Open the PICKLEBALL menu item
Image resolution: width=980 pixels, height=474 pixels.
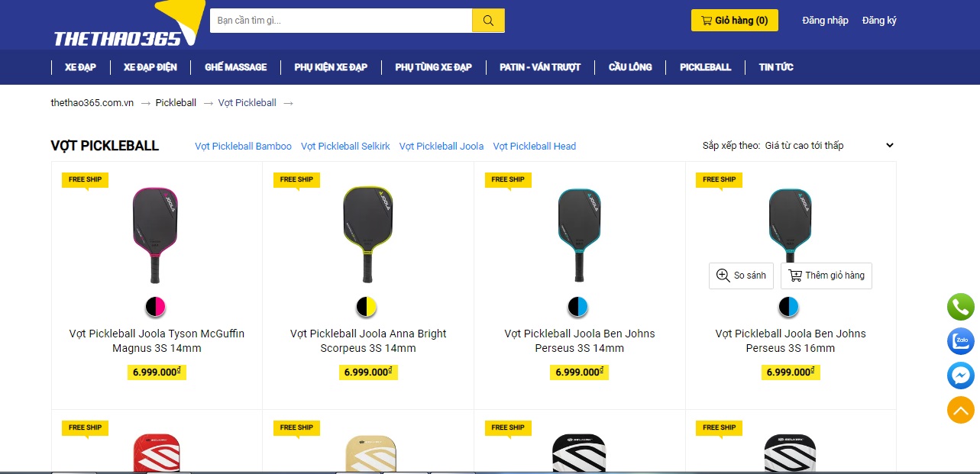705,67
